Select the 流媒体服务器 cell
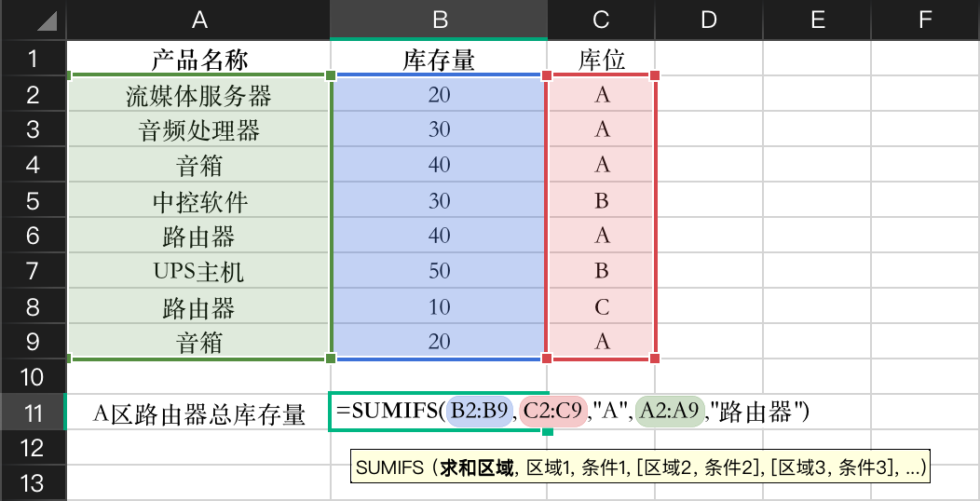The width and height of the screenshot is (980, 501). tap(198, 94)
